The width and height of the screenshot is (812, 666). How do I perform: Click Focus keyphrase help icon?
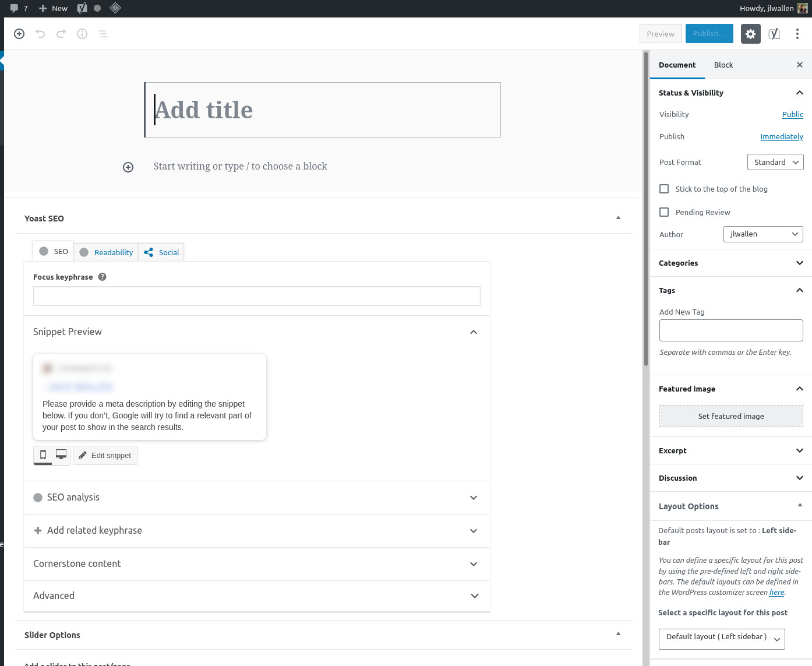coord(103,277)
